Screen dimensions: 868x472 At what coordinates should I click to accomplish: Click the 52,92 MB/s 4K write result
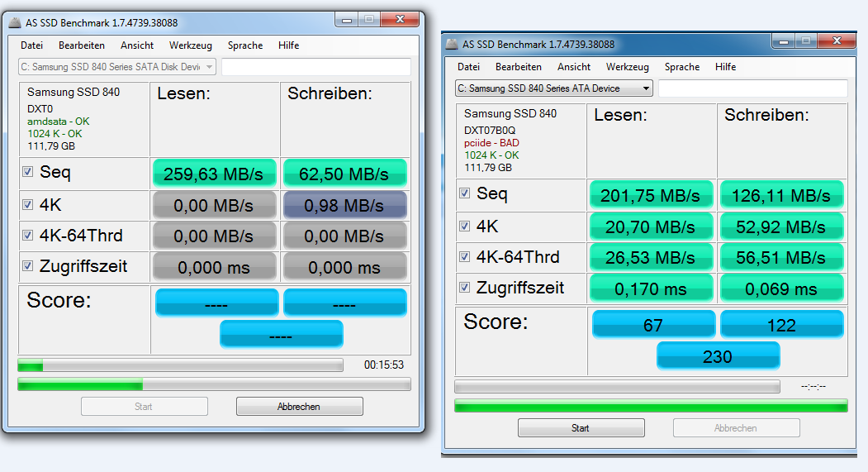tap(781, 226)
